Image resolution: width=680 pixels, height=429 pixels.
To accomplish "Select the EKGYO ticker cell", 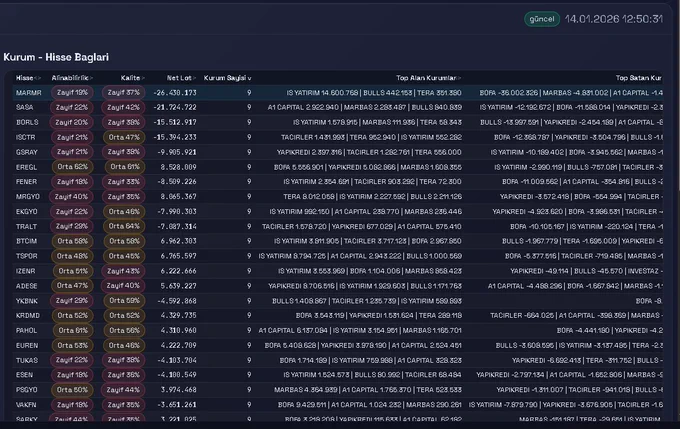I will click(x=26, y=212).
